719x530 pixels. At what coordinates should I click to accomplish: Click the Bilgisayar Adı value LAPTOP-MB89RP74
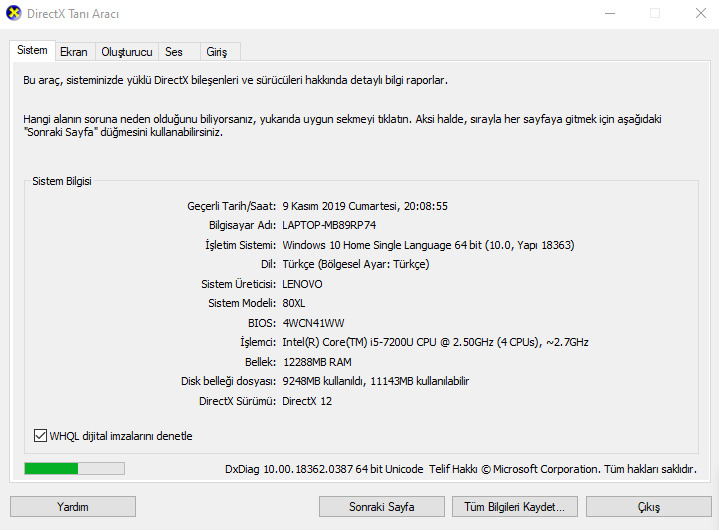point(329,225)
